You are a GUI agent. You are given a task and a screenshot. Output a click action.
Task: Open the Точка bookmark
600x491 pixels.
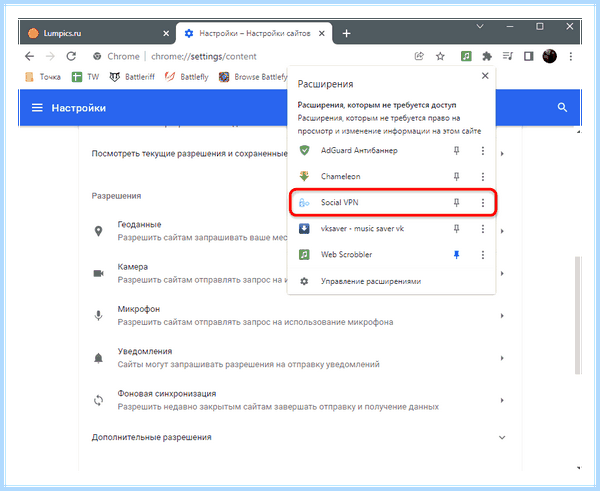pos(43,77)
